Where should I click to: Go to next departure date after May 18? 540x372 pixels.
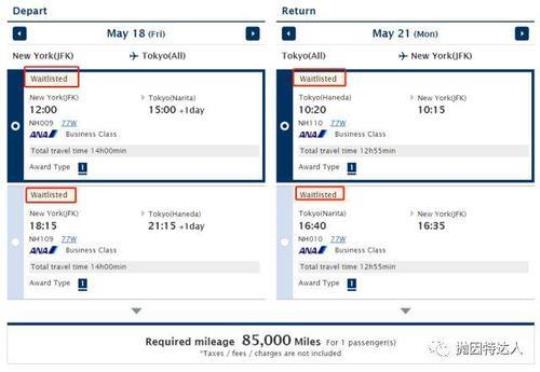pos(252,34)
